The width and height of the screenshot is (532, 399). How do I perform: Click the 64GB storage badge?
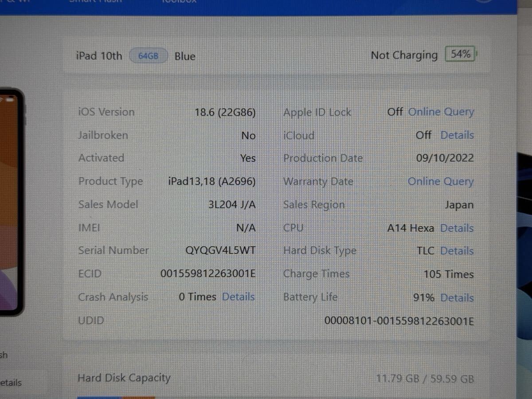click(x=148, y=56)
